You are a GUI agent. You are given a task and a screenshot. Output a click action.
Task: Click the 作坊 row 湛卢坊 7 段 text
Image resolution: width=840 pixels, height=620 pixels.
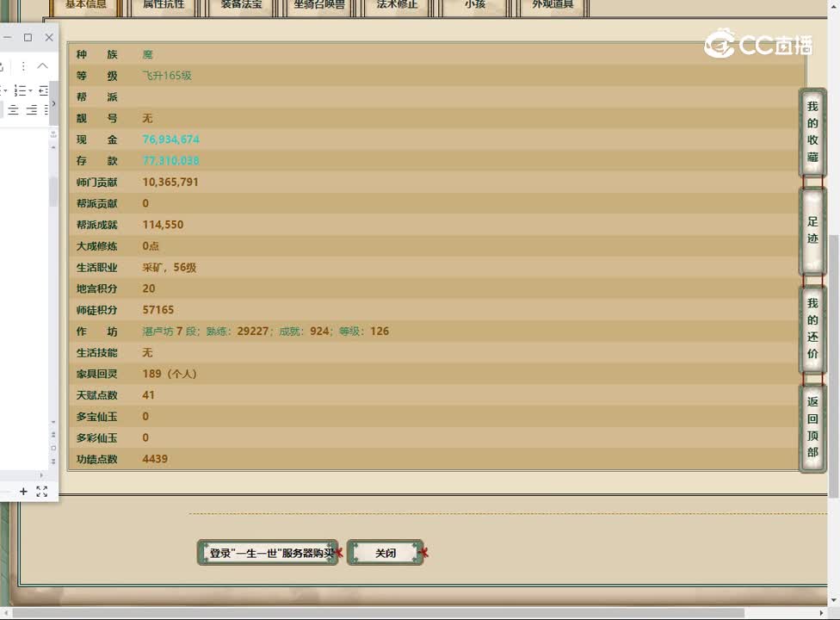coord(170,332)
